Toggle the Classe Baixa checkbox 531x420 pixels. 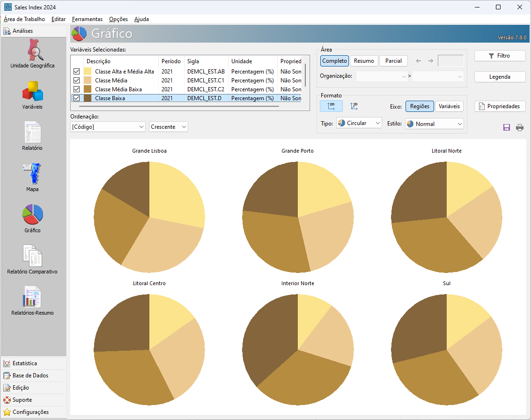click(76, 98)
